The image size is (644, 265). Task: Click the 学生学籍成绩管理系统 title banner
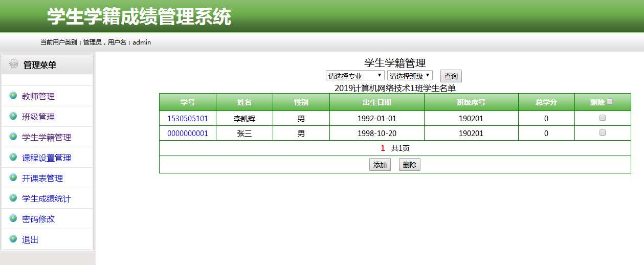[x=139, y=17]
